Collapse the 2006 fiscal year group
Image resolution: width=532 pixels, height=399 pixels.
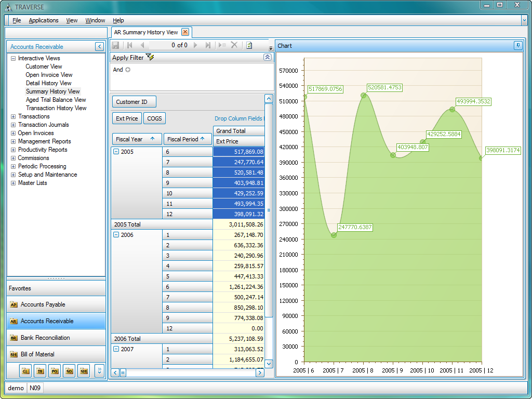point(116,235)
